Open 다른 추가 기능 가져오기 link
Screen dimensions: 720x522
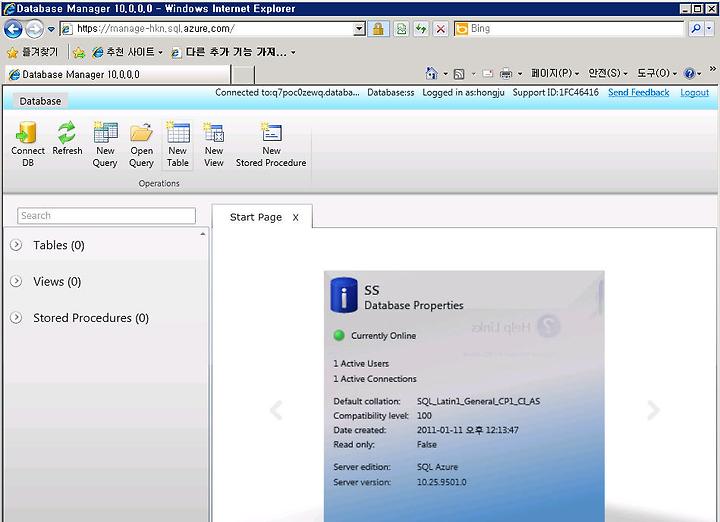tap(232, 52)
